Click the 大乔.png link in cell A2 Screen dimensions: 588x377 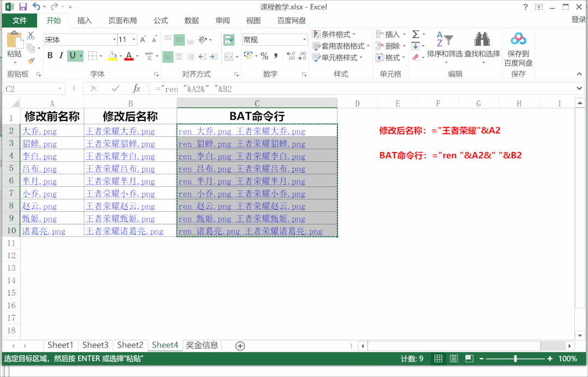pyautogui.click(x=39, y=131)
